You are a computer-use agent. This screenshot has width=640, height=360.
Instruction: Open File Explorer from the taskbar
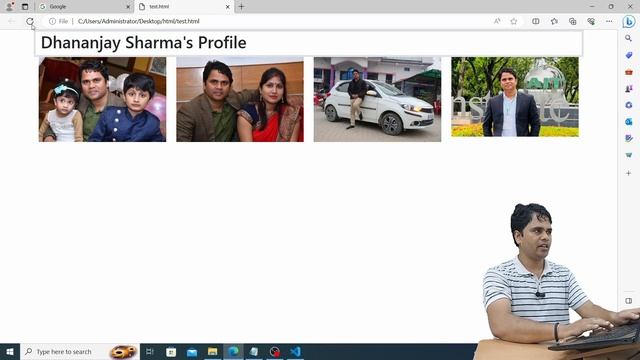coord(213,351)
